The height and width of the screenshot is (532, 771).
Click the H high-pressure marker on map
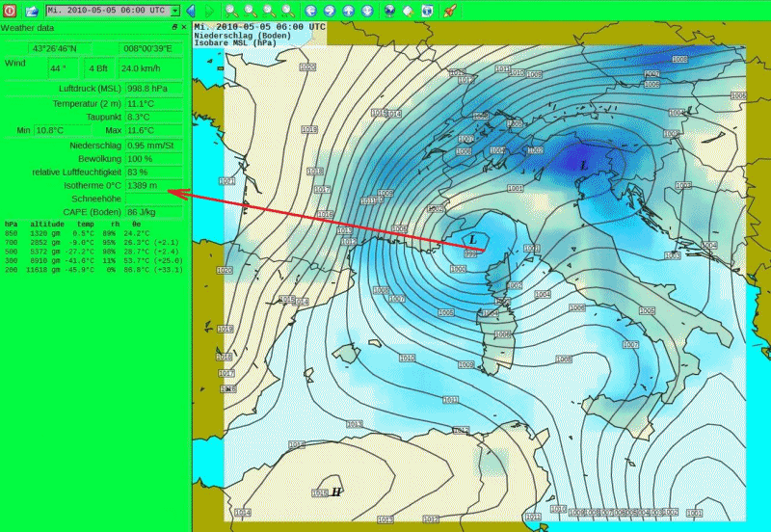[336, 492]
